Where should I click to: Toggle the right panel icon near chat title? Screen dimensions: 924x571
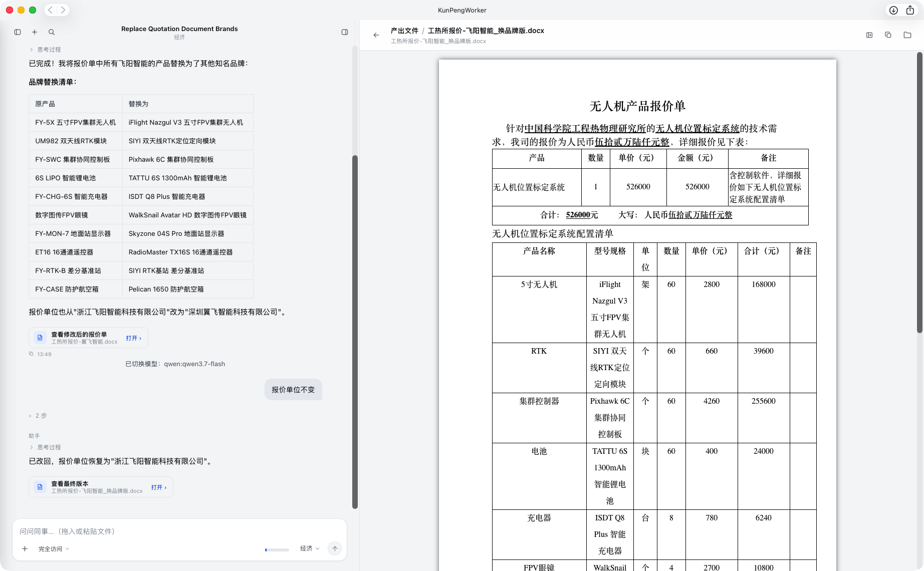click(x=345, y=32)
